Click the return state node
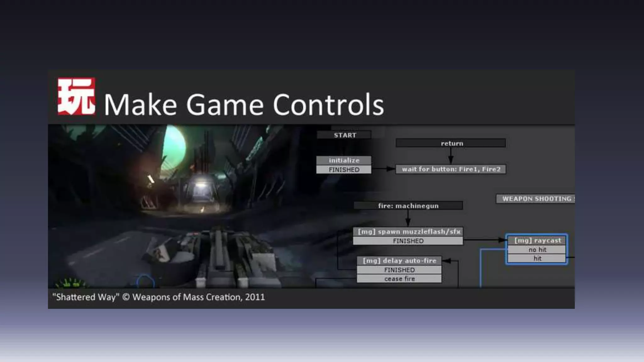 pyautogui.click(x=451, y=143)
